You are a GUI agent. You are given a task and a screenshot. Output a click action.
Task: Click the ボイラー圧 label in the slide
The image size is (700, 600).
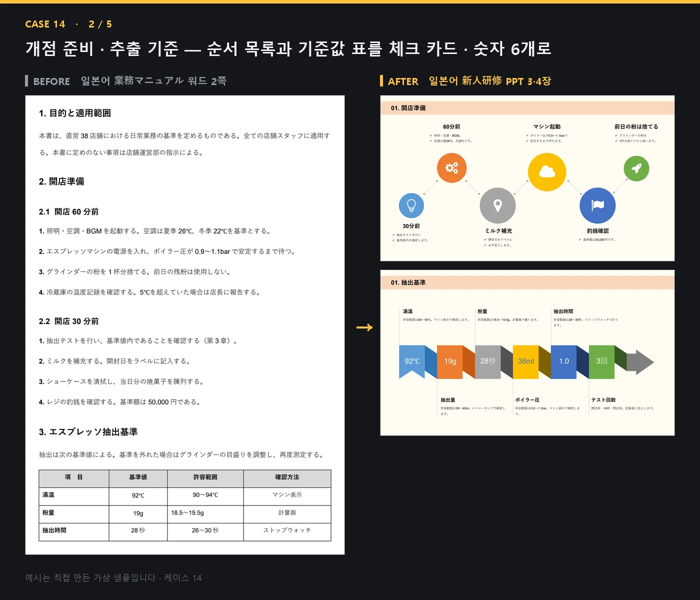pos(527,400)
